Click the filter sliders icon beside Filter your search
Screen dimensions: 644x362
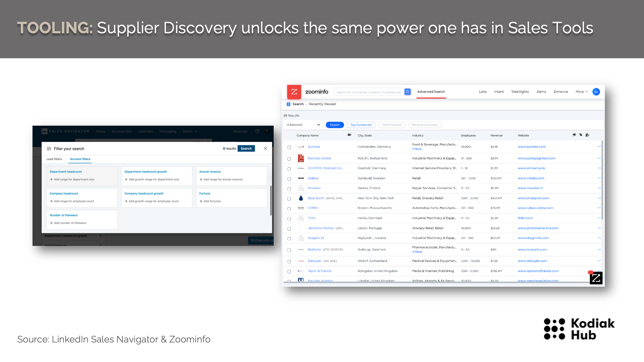pos(49,149)
